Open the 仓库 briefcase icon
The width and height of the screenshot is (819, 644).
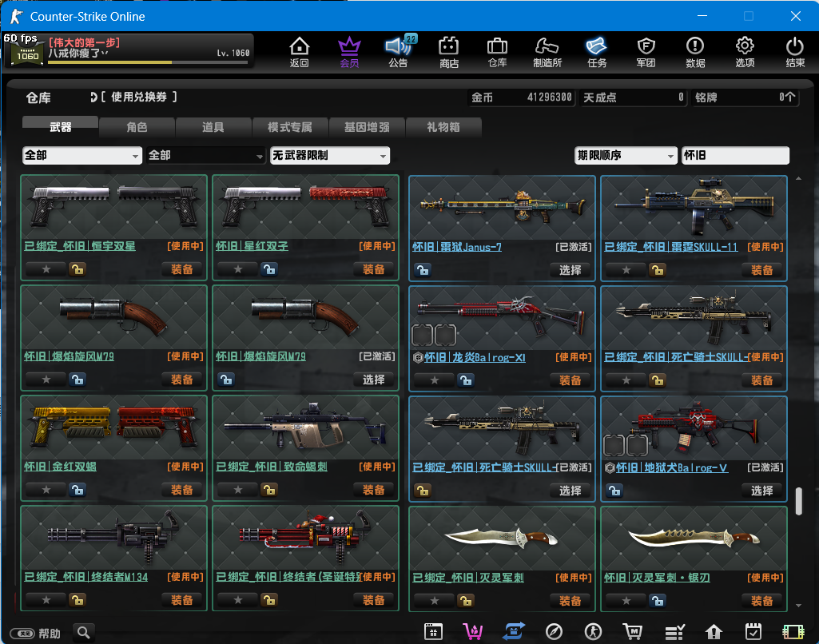[x=497, y=52]
